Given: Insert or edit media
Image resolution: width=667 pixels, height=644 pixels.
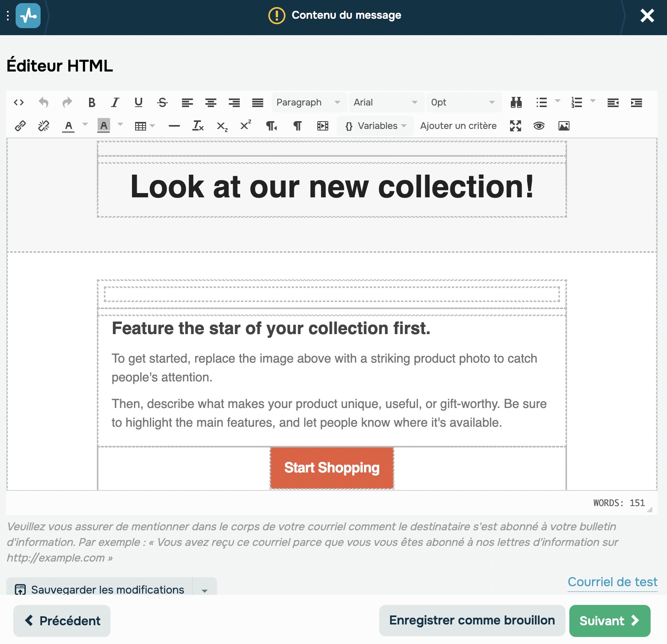Looking at the screenshot, I should coord(323,126).
